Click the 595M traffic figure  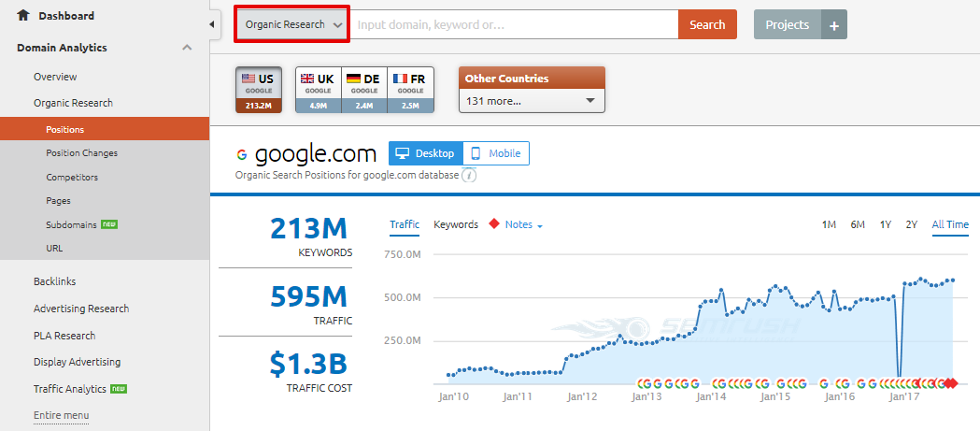pyautogui.click(x=308, y=296)
